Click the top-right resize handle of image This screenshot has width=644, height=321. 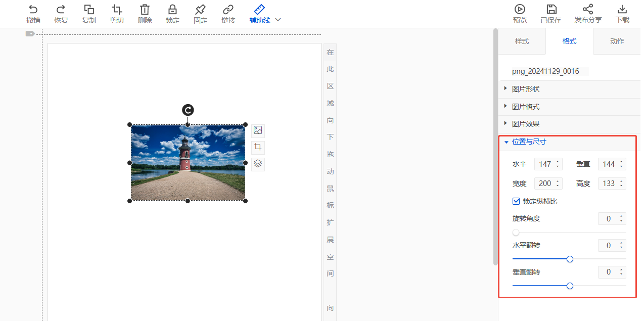(x=246, y=124)
